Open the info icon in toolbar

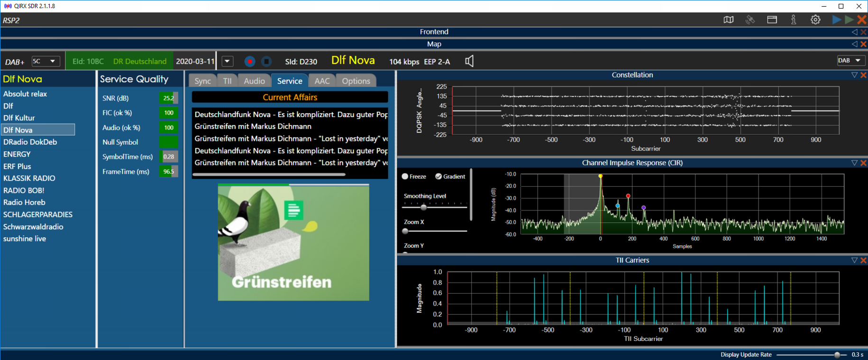pyautogui.click(x=794, y=20)
